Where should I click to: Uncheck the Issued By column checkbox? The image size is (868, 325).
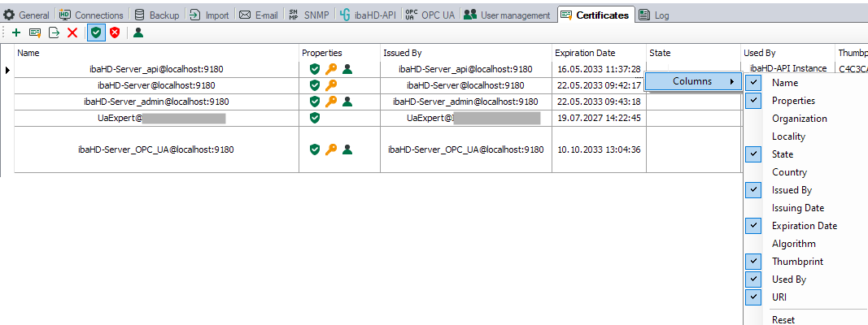pyautogui.click(x=753, y=190)
